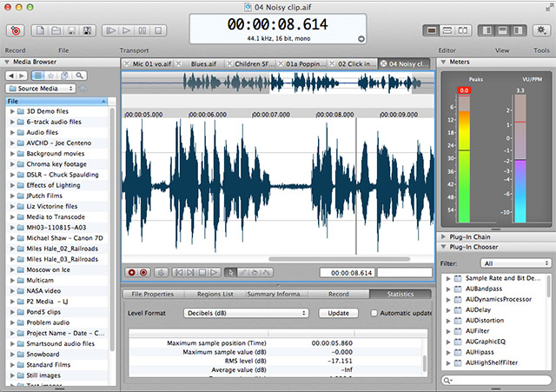Open the Tools gear menu

[x=541, y=30]
